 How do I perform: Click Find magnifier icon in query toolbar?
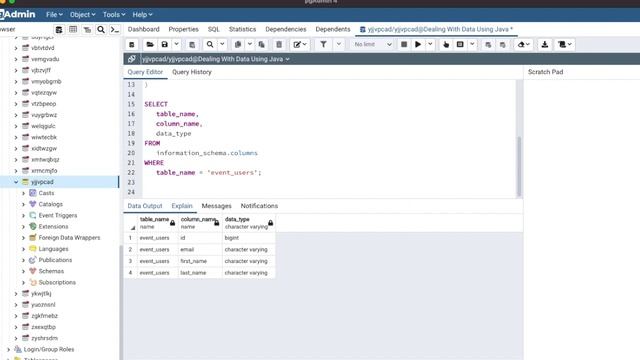point(210,44)
